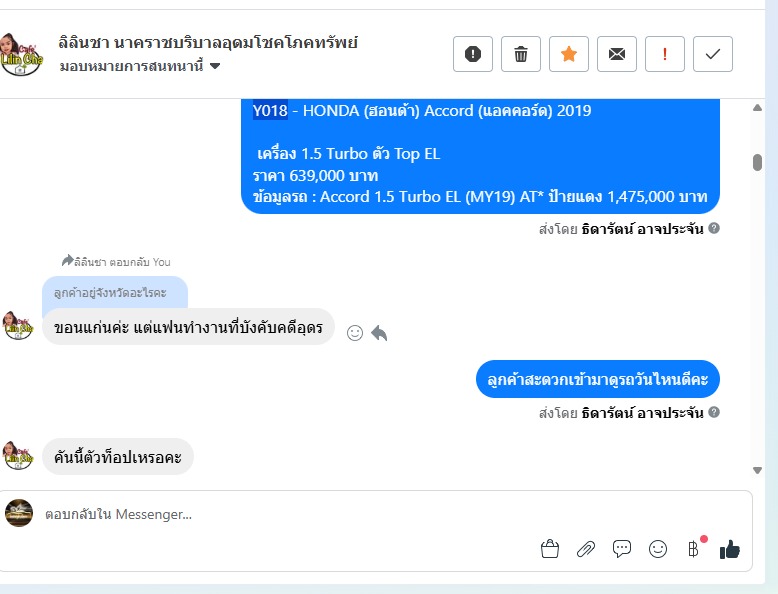This screenshot has height=594, width=778.
Task: Flag conversation with red exclamation button
Action: pyautogui.click(x=665, y=54)
